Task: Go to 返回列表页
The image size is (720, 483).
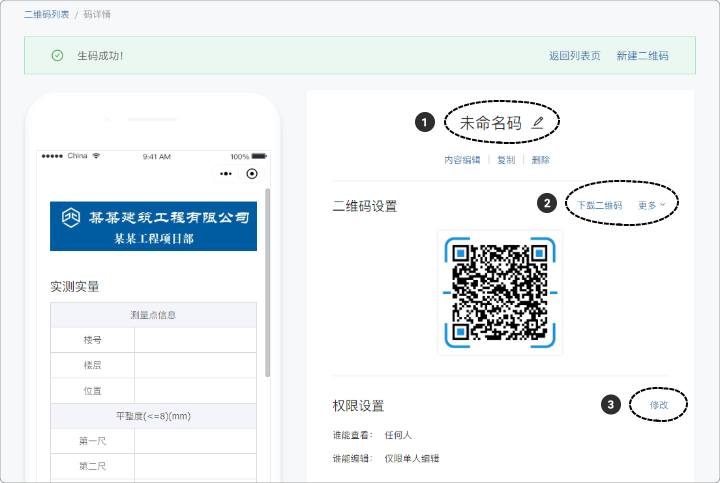Action: coord(574,56)
